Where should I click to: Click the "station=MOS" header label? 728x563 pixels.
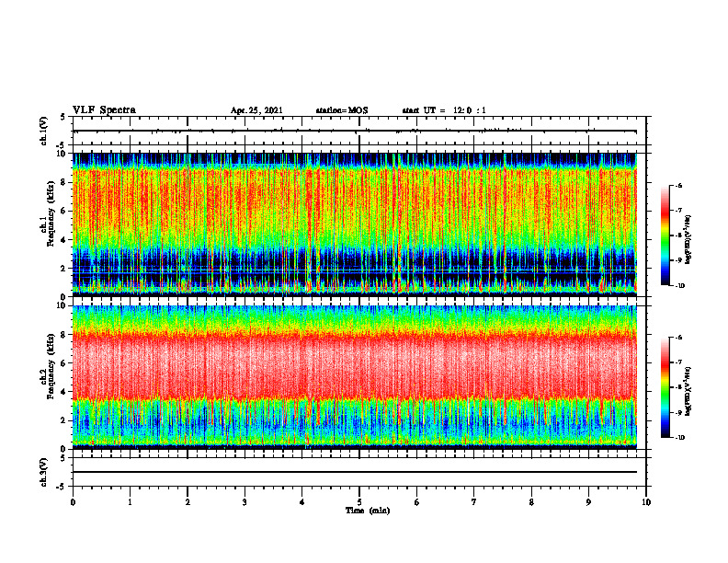click(342, 110)
